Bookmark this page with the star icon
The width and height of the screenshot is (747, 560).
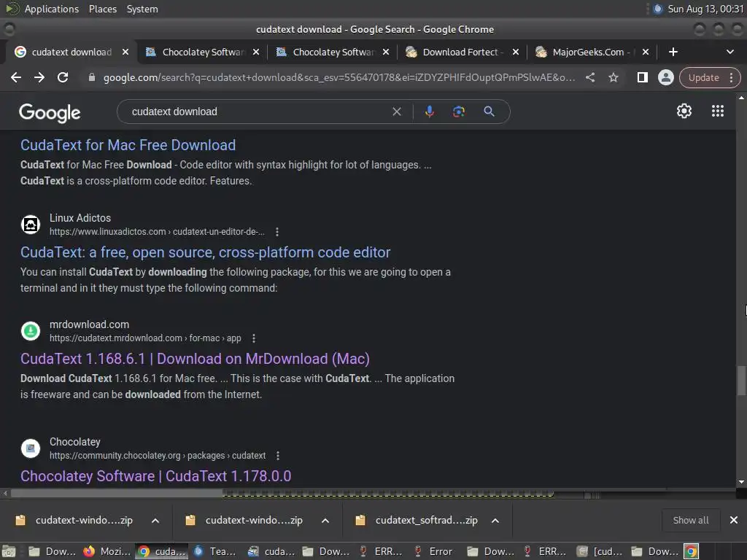click(614, 77)
